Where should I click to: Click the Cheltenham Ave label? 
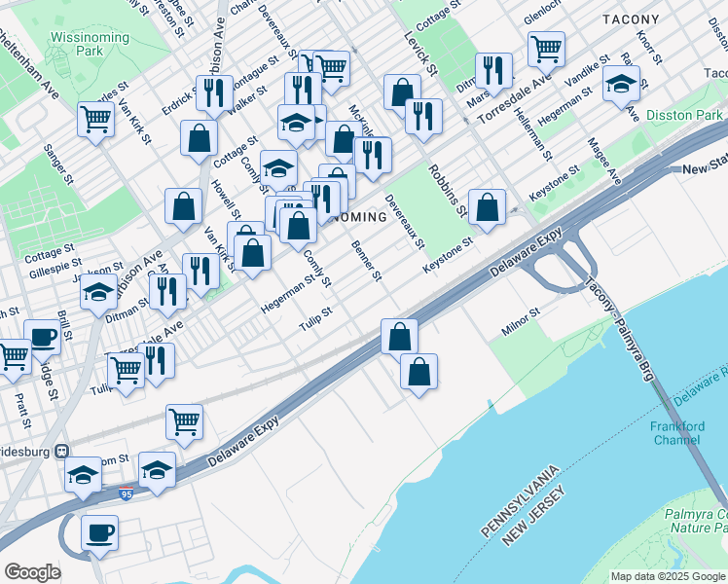(x=30, y=62)
